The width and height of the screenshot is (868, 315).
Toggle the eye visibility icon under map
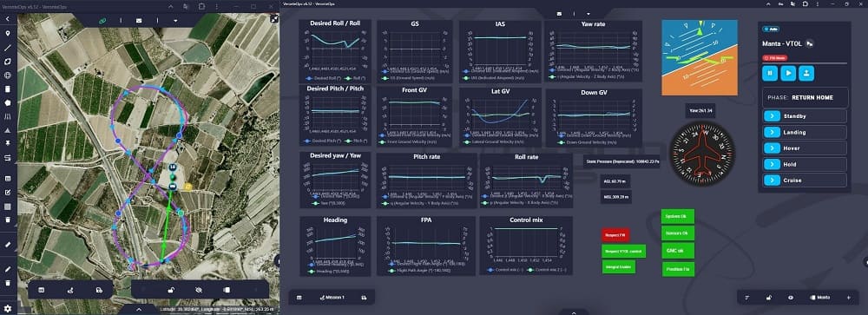click(199, 290)
